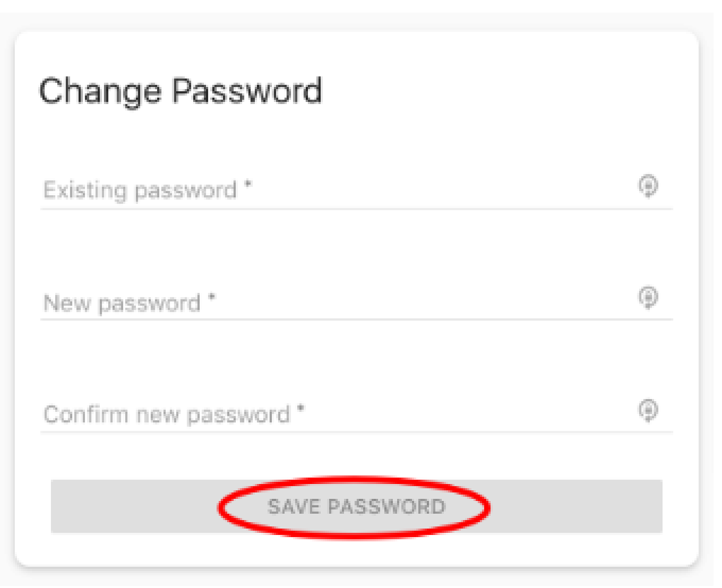Image resolution: width=722 pixels, height=588 pixels.
Task: Click the "Confirm new password *" placeholder label
Action: tap(174, 414)
